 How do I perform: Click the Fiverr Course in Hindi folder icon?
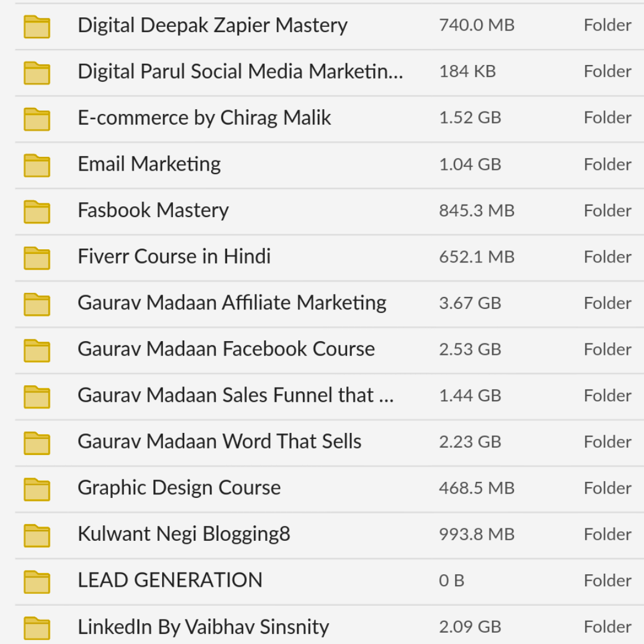click(x=37, y=258)
